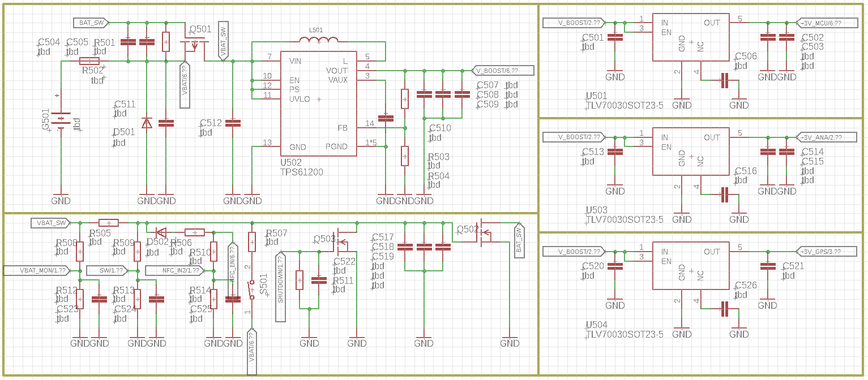Select the R504 resistor label
The height and width of the screenshot is (380, 868).
(x=439, y=176)
